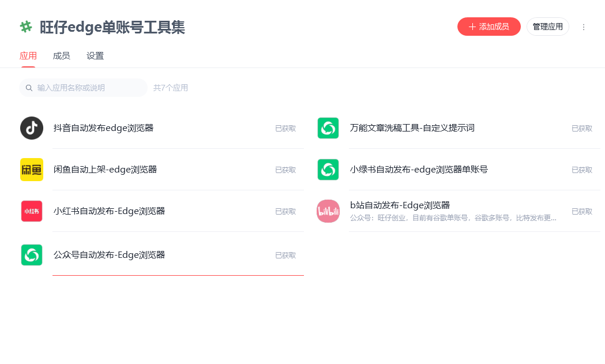Viewport: 605px width, 364px height.
Task: Click the 管理应用 button
Action: [547, 27]
